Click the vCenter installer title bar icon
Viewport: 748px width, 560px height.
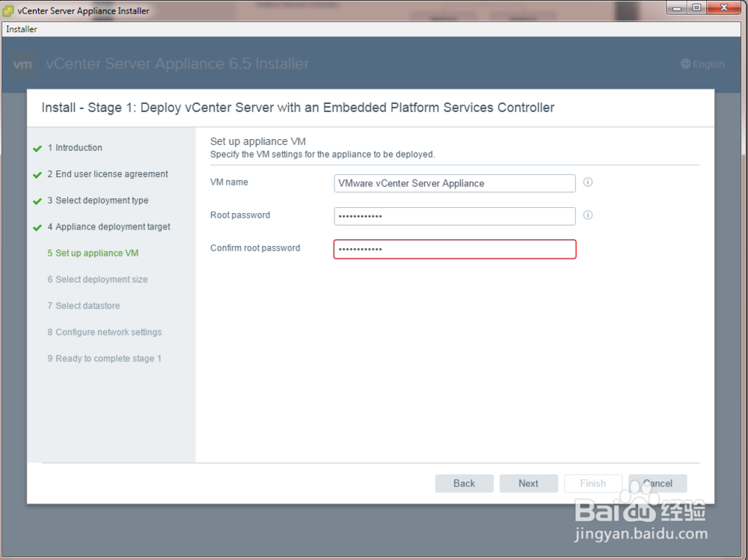[x=8, y=10]
